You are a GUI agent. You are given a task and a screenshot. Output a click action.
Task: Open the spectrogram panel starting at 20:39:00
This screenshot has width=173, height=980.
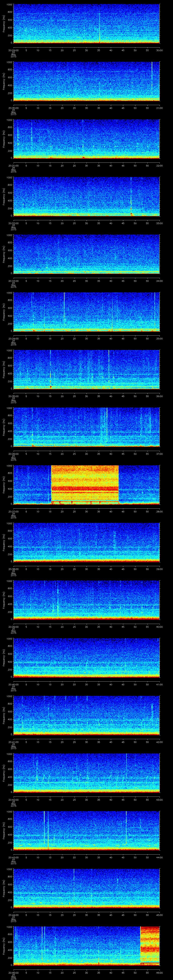click(x=87, y=600)
